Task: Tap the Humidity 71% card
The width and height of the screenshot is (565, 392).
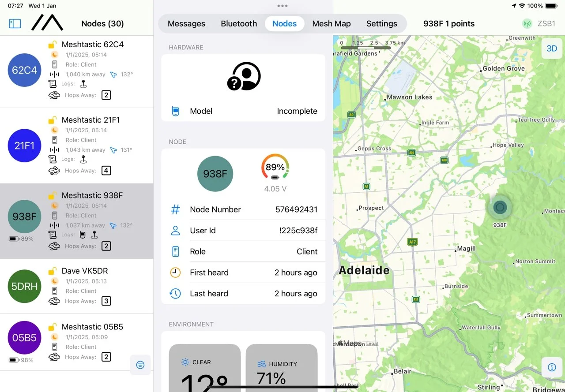Action: (282, 368)
